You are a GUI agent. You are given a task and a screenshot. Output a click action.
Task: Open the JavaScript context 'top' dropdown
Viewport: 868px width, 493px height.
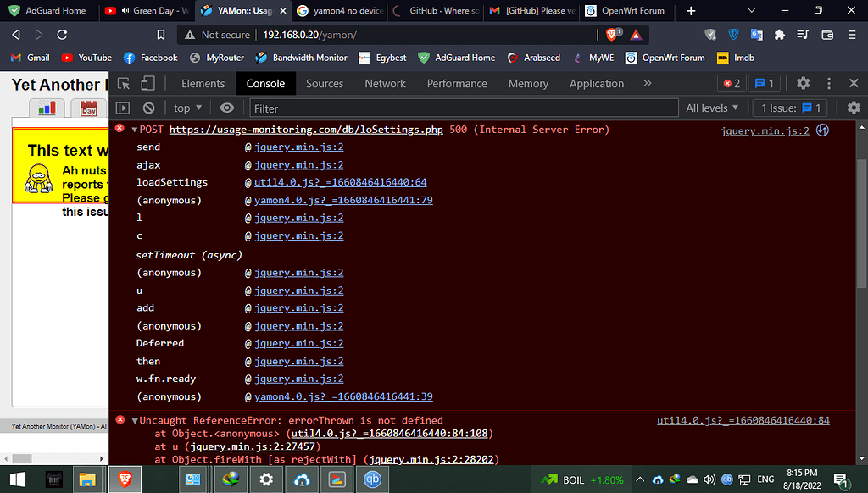[187, 108]
